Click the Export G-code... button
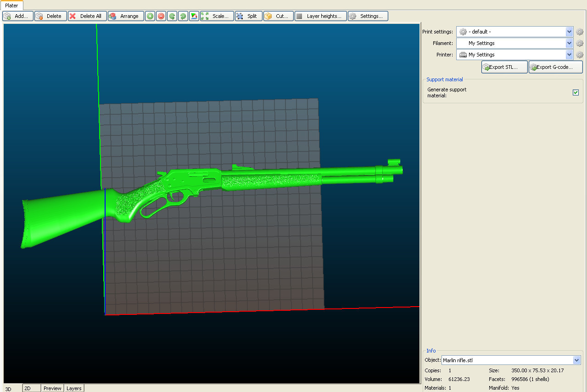Viewport: 587px width, 392px height. [x=555, y=67]
